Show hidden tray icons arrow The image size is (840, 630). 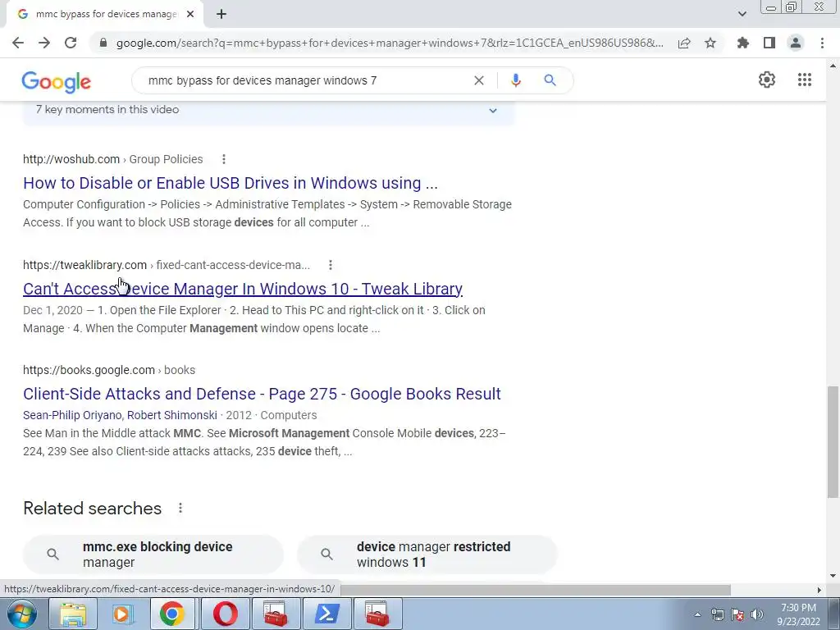coord(697,614)
